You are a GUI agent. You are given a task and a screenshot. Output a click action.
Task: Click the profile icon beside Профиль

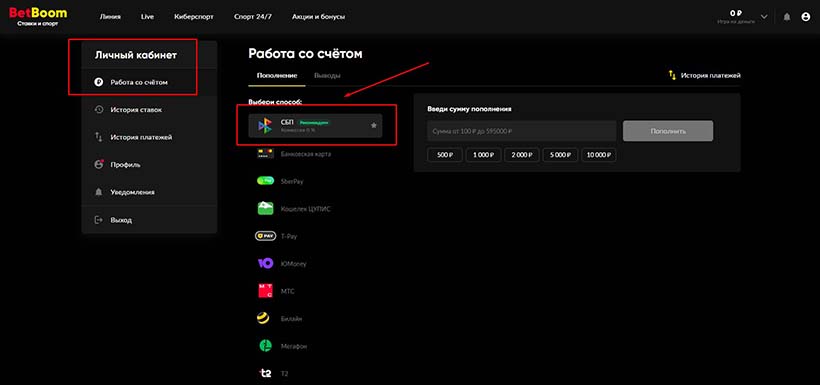[x=98, y=164]
